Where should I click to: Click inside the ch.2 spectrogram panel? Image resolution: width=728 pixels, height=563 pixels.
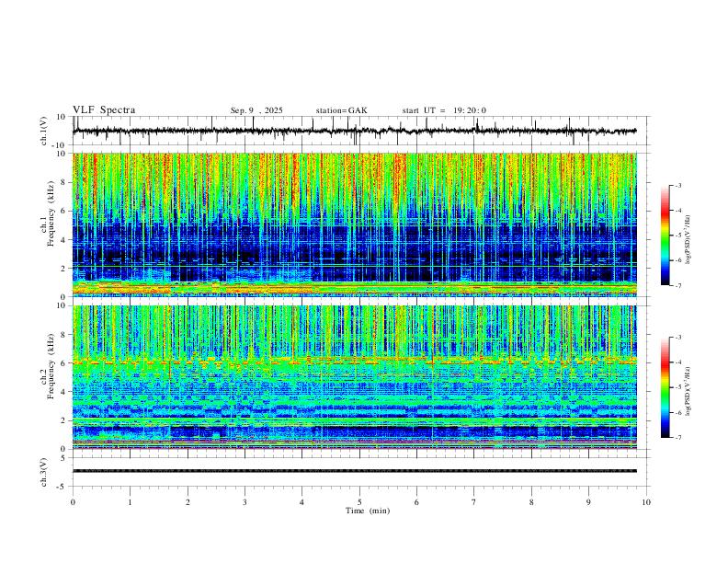354,377
